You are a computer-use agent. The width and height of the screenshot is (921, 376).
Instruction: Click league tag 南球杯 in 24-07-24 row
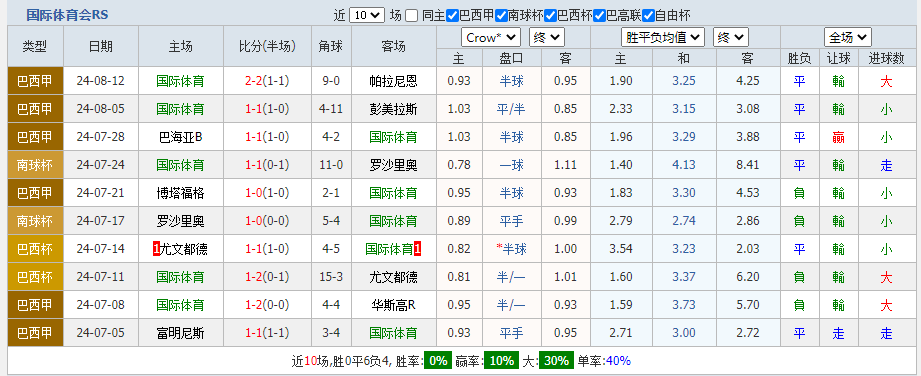pyautogui.click(x=35, y=165)
